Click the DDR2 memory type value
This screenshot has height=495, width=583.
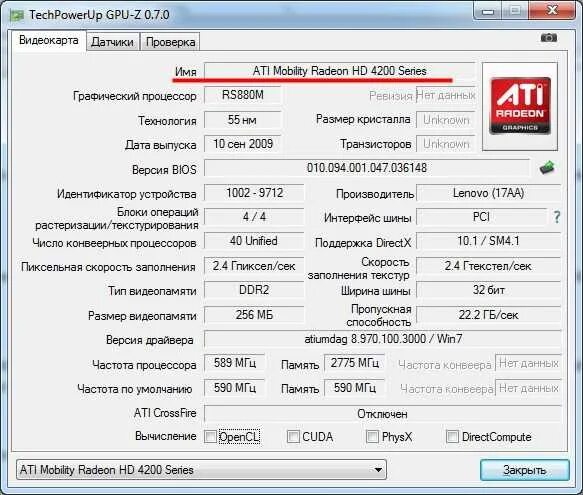254,290
